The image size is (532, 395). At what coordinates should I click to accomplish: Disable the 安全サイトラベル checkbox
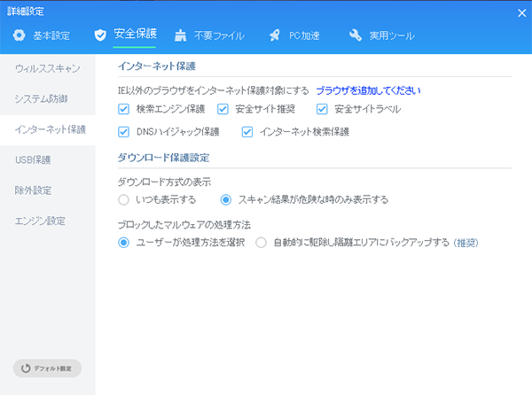click(323, 110)
